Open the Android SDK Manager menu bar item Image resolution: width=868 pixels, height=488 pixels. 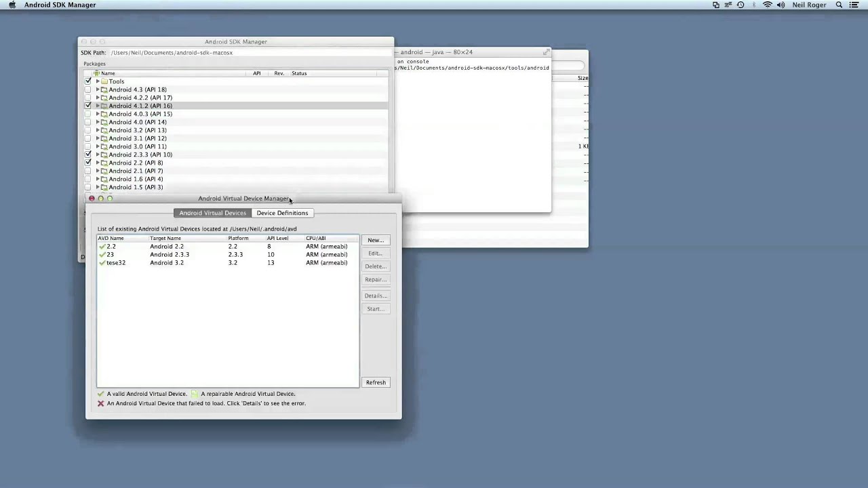pos(60,5)
